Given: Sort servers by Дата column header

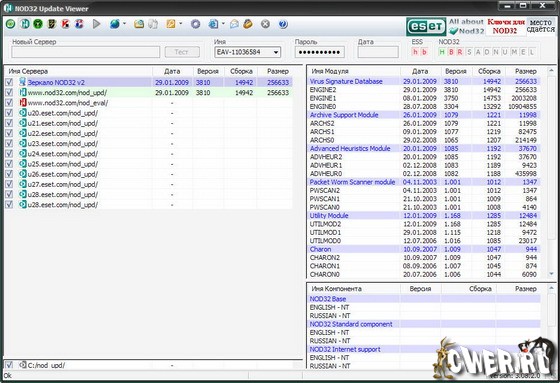Looking at the screenshot, I should pos(172,71).
